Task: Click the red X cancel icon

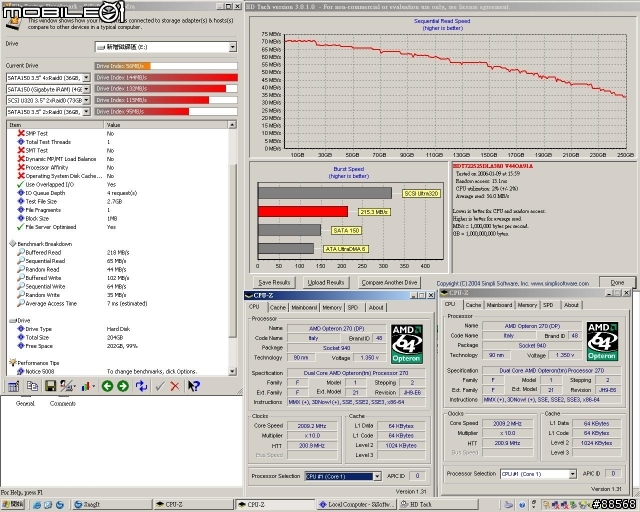Action: pyautogui.click(x=175, y=386)
